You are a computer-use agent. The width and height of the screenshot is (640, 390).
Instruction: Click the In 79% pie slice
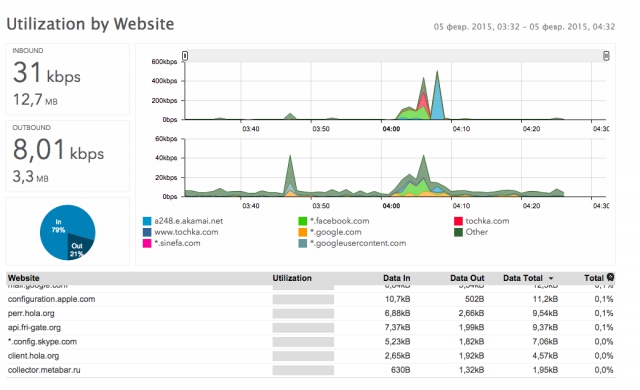coord(57,226)
